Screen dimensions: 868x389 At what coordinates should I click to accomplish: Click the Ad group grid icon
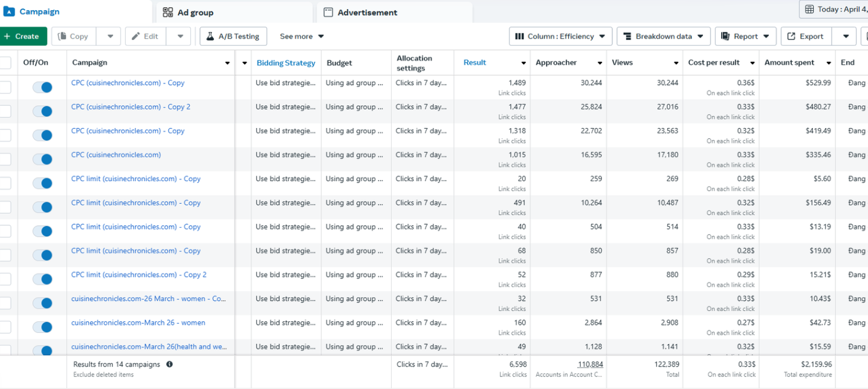pos(168,12)
